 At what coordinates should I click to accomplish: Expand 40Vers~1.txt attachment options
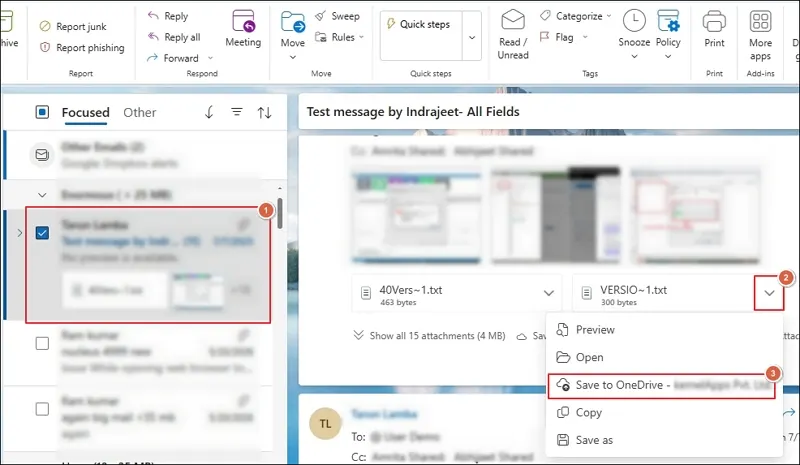(x=548, y=293)
